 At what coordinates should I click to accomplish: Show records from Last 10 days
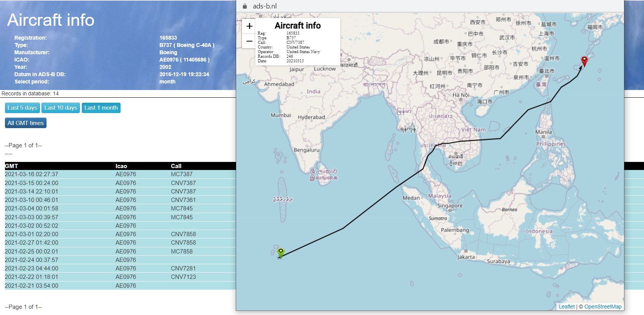[61, 108]
